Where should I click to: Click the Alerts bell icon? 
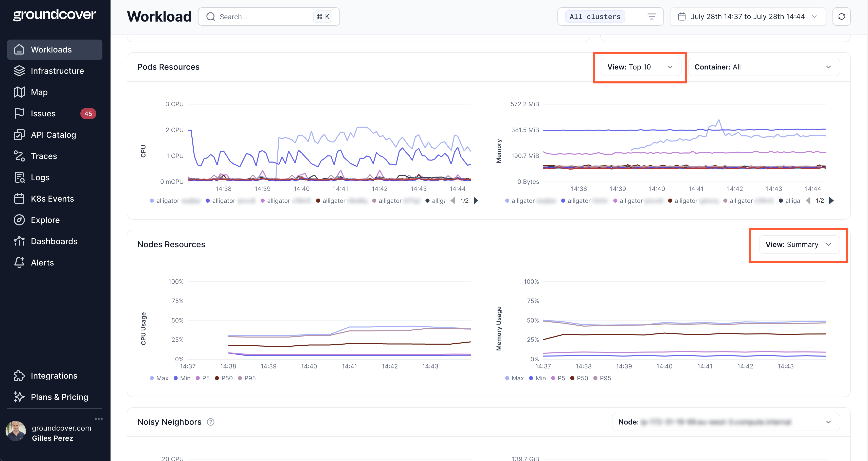(19, 262)
